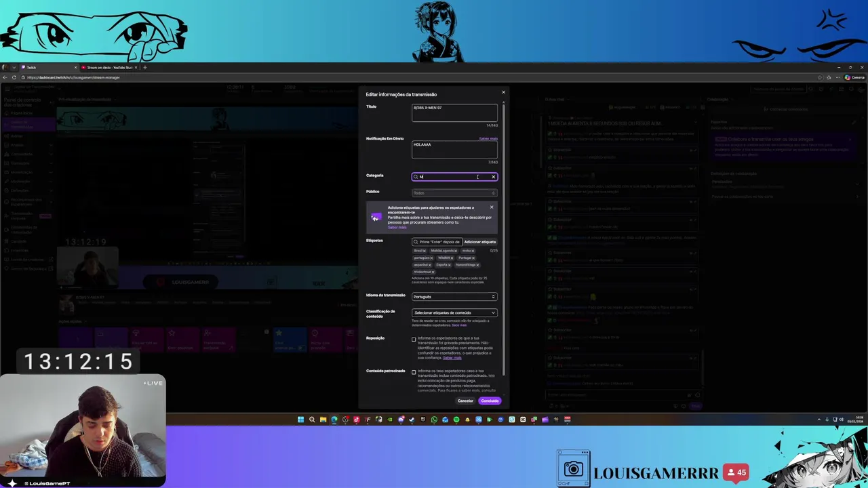This screenshot has width=868, height=488.
Task: Click Adicionar etiqueta button
Action: [x=480, y=242]
